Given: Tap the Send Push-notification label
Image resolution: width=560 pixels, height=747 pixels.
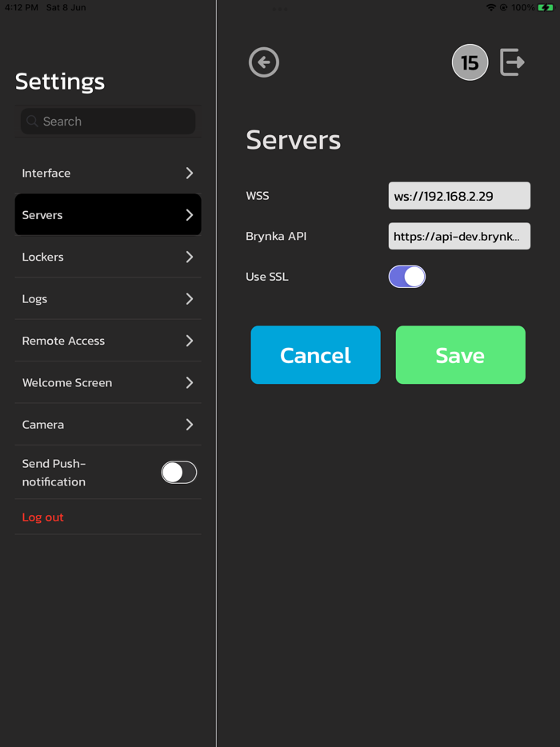Looking at the screenshot, I should (x=54, y=473).
